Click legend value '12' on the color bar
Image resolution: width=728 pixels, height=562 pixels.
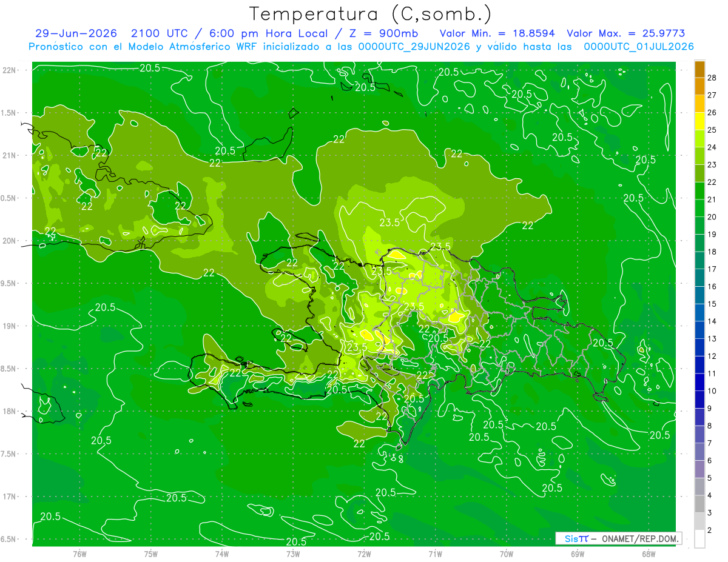712,356
